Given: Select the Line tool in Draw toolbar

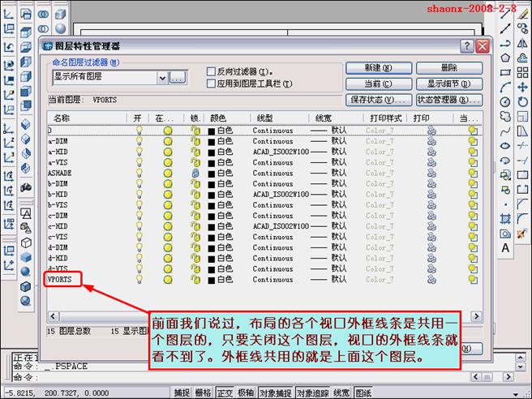Looking at the screenshot, I should click(x=505, y=14).
